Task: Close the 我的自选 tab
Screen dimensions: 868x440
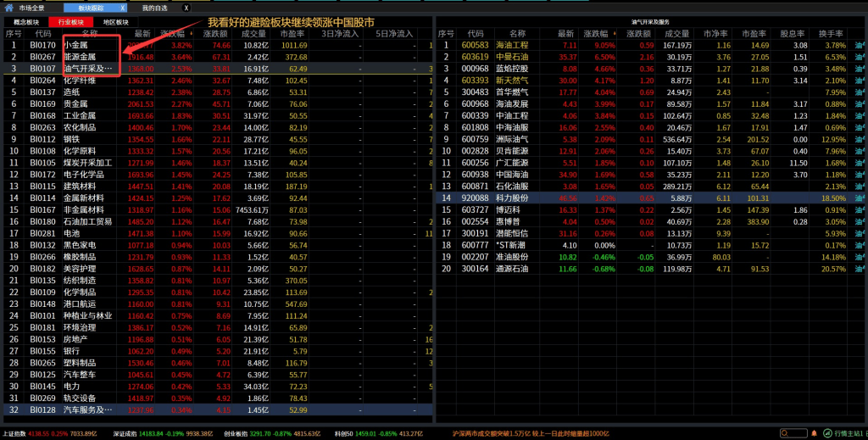Action: (186, 8)
